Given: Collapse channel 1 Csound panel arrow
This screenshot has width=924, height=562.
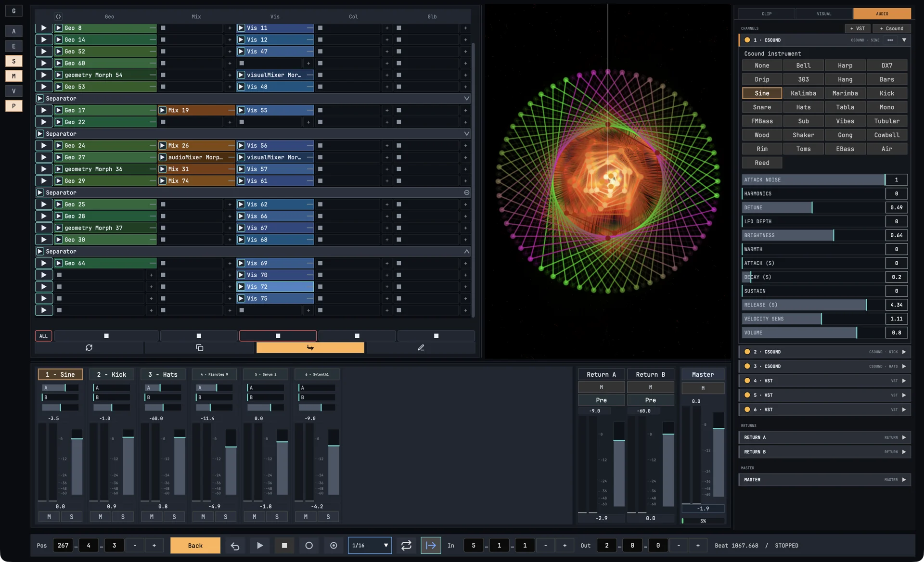Looking at the screenshot, I should [904, 40].
